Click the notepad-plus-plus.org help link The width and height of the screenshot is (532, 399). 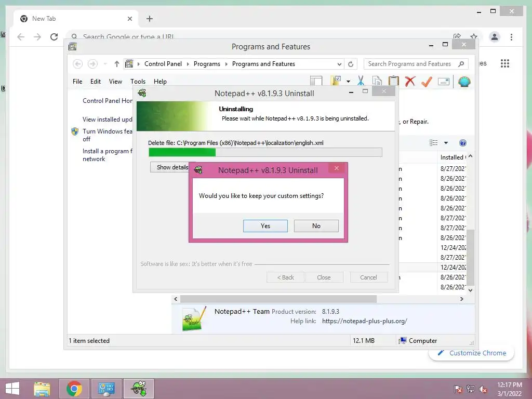coord(364,321)
